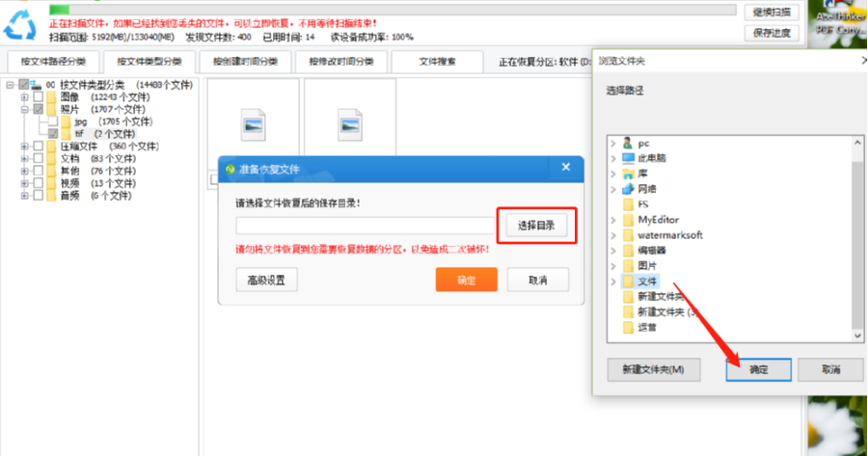This screenshot has height=456, width=868.
Task: Open 高级设置 in the recovery dialog
Action: tap(266, 280)
